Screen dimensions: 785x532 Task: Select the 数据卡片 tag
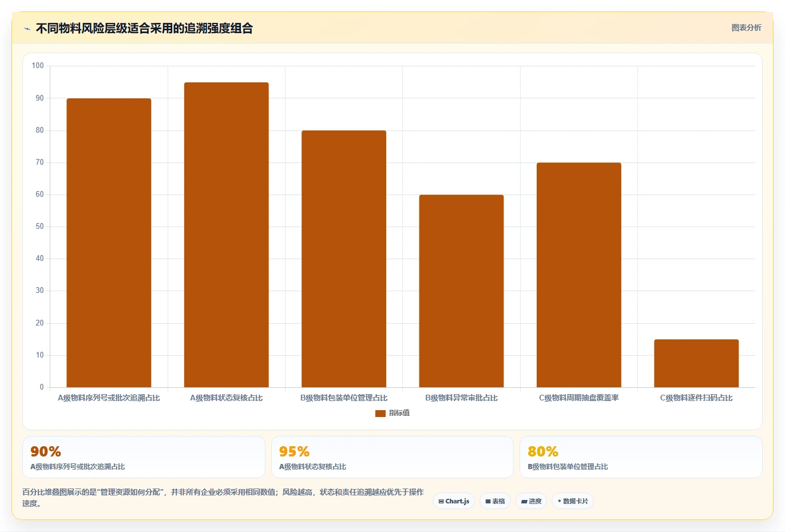pos(573,501)
